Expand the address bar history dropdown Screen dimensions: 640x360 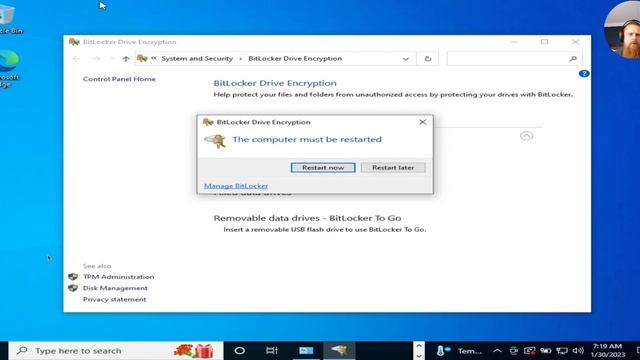point(406,59)
